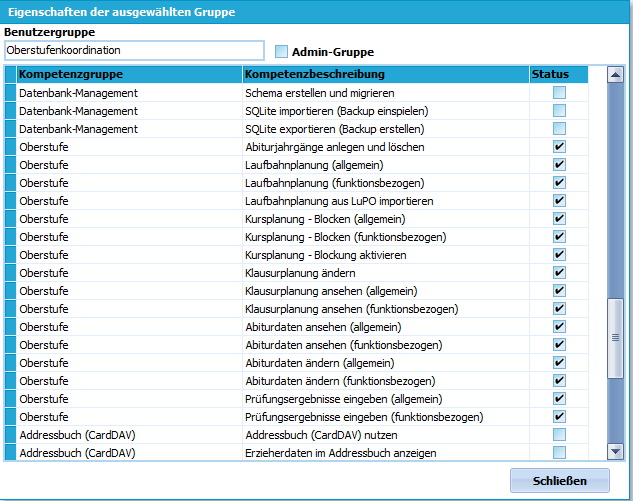Screen dimensions: 633x501
Task: Uncheck Abiturjahrgänge anlegen und löschen status
Action: coord(559,147)
